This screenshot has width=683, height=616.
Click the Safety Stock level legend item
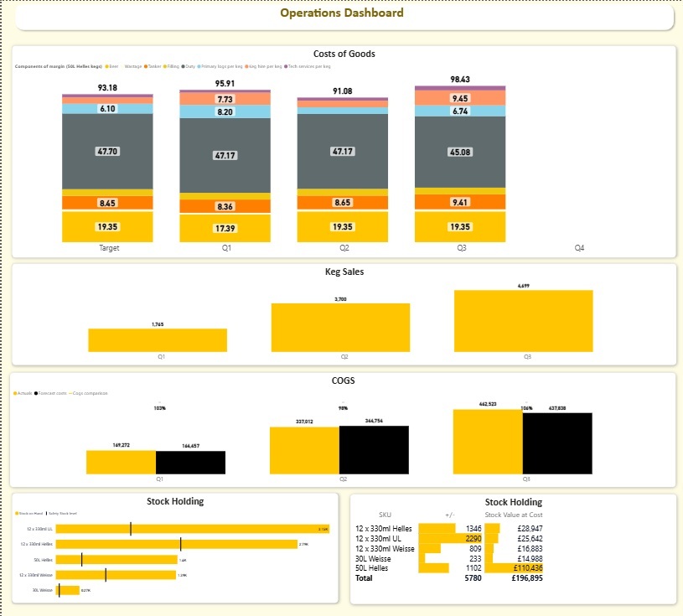tap(61, 514)
